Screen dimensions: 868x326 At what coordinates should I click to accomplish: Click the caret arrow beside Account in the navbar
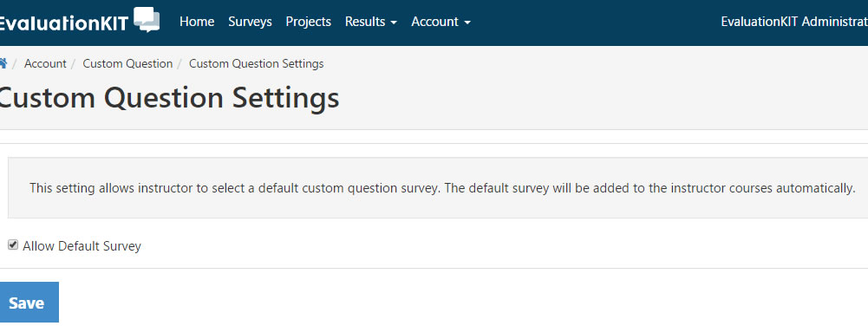pos(467,23)
